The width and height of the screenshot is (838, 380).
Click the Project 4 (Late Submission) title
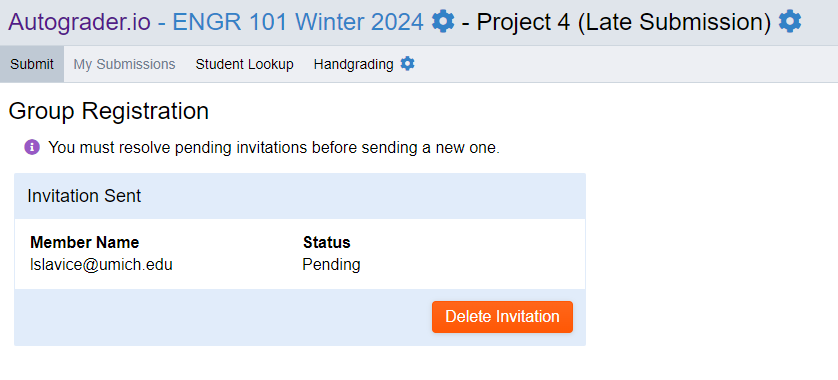tap(624, 22)
